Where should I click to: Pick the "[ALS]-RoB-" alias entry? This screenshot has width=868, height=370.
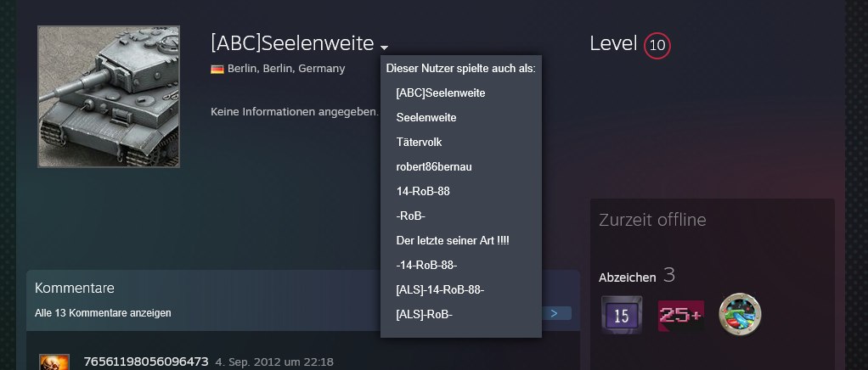pos(425,315)
